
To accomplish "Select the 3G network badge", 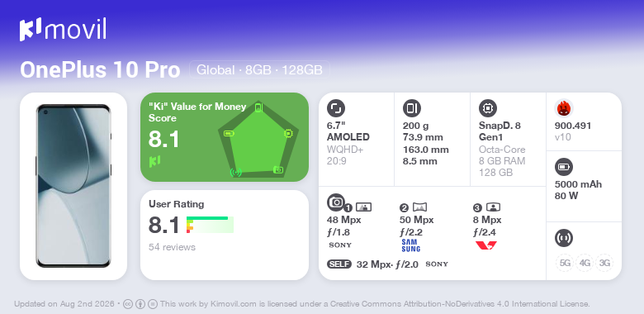I will coord(604,263).
